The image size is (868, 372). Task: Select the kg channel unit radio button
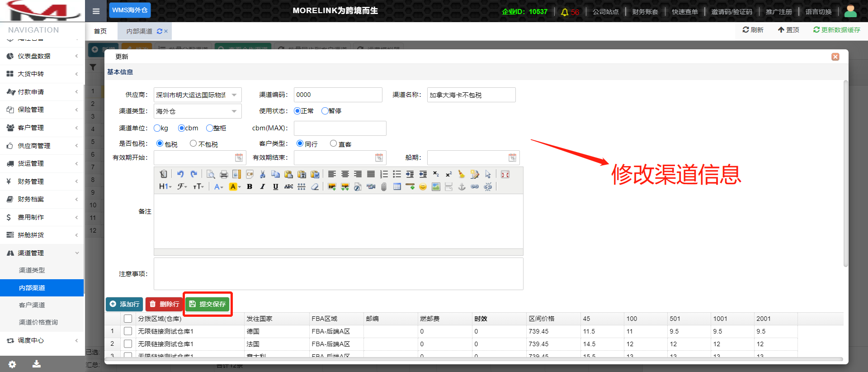(x=157, y=128)
